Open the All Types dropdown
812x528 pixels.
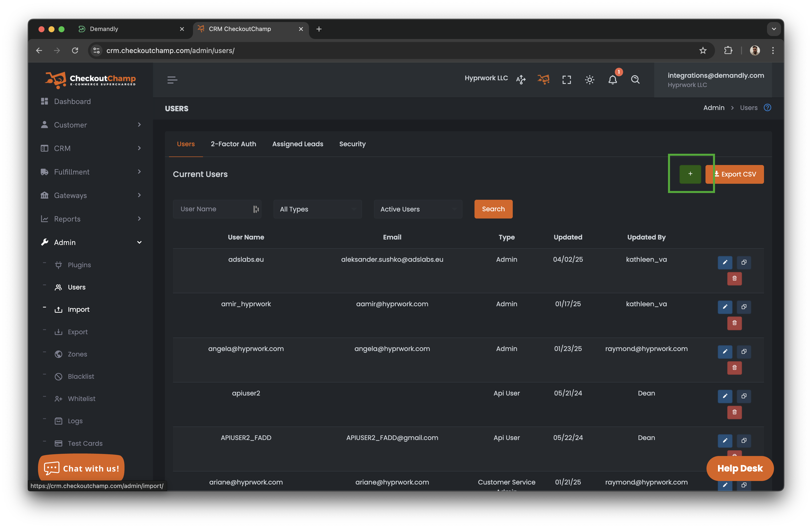click(317, 209)
